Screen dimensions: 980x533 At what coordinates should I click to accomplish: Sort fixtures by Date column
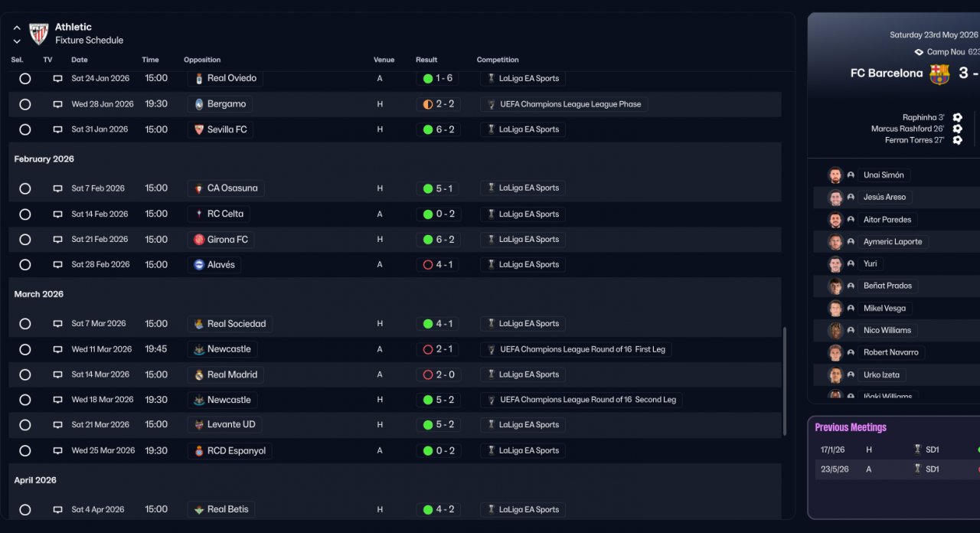(80, 60)
